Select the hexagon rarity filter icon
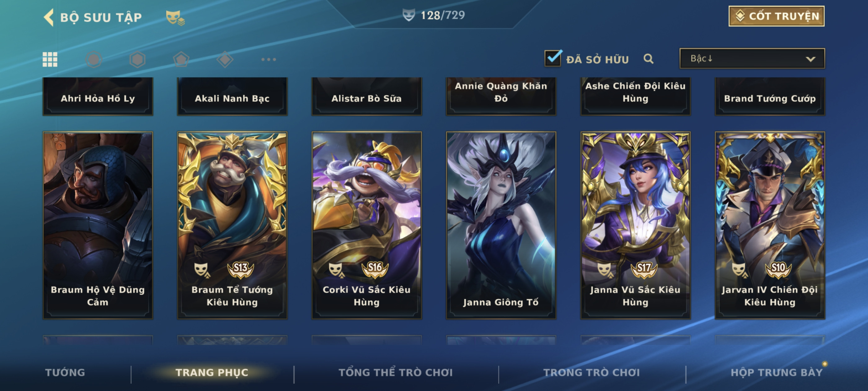The height and width of the screenshot is (391, 868). pyautogui.click(x=137, y=59)
